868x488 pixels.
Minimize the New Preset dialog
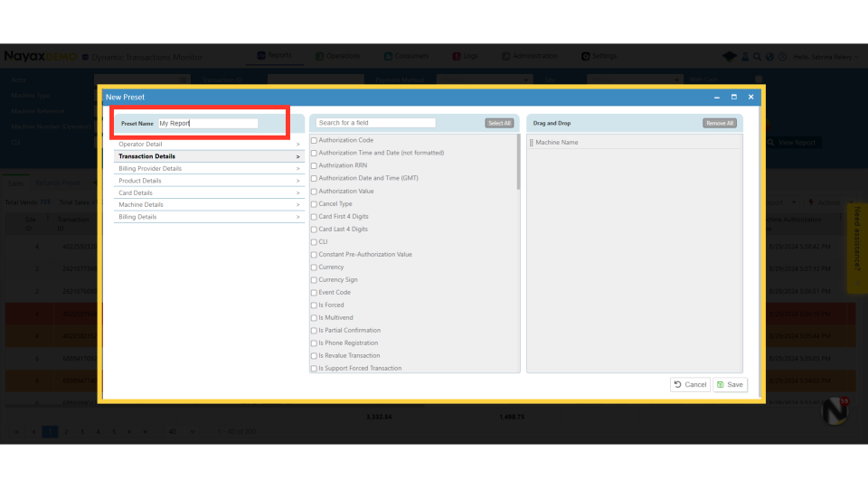(717, 97)
